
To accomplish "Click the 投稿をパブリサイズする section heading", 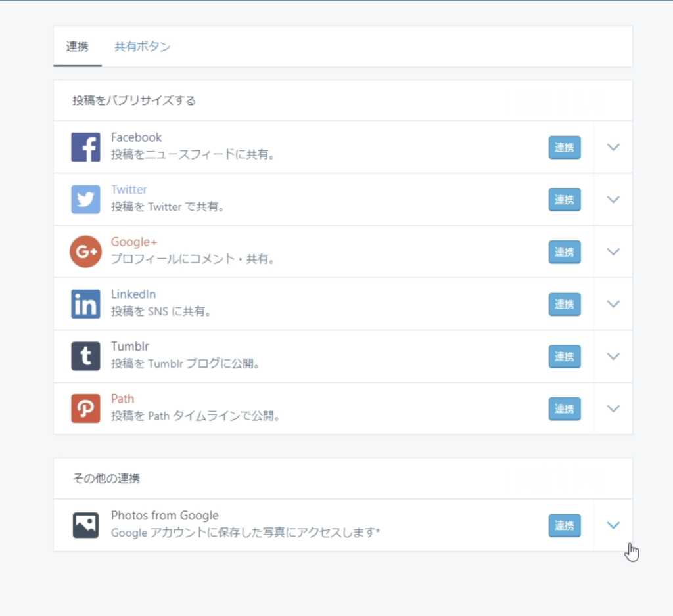I will point(134,100).
